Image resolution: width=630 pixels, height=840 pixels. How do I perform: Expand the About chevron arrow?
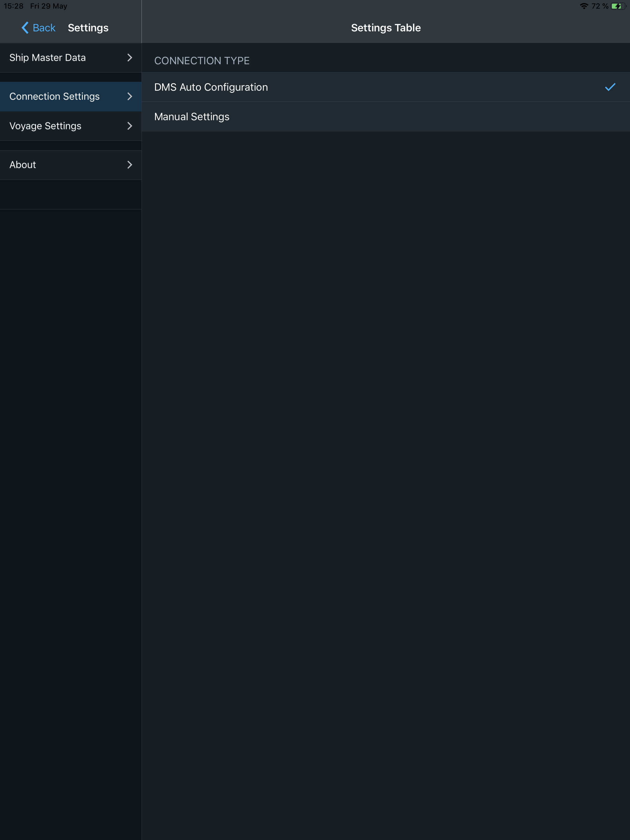pyautogui.click(x=130, y=165)
